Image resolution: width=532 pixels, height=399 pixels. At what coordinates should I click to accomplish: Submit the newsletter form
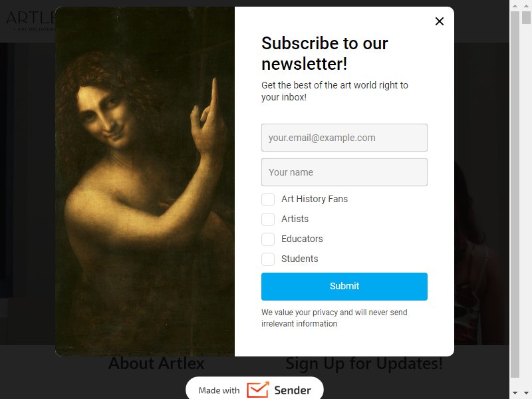click(344, 287)
